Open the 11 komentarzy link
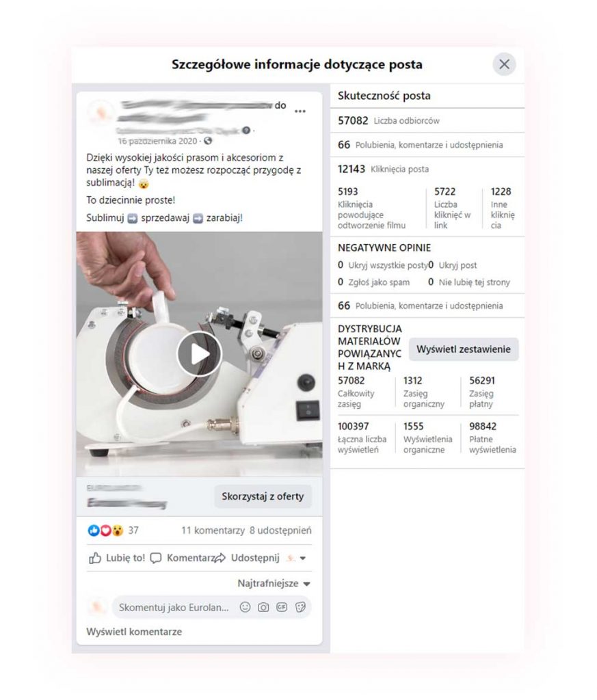The width and height of the screenshot is (597, 700). [x=213, y=530]
